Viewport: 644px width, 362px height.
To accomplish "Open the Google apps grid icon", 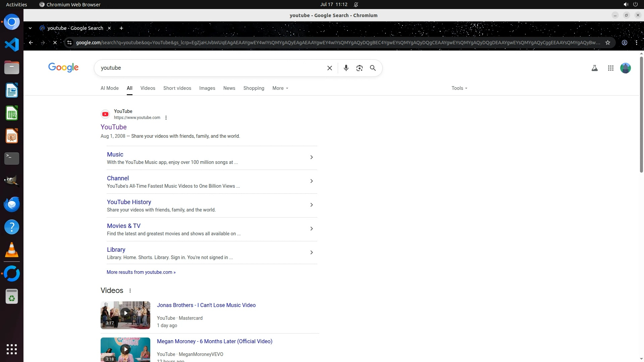I will [610, 68].
